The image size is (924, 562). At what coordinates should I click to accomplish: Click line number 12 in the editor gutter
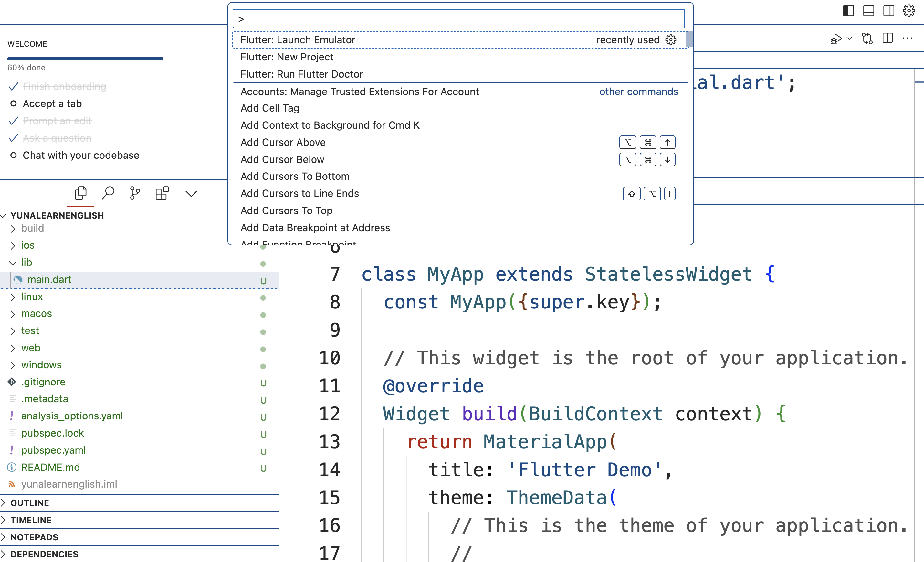click(329, 414)
